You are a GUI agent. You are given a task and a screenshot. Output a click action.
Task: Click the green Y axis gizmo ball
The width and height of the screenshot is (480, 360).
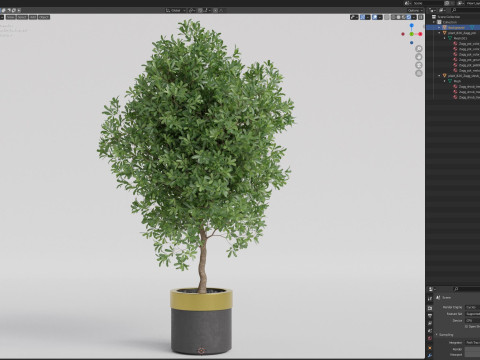coord(412,34)
